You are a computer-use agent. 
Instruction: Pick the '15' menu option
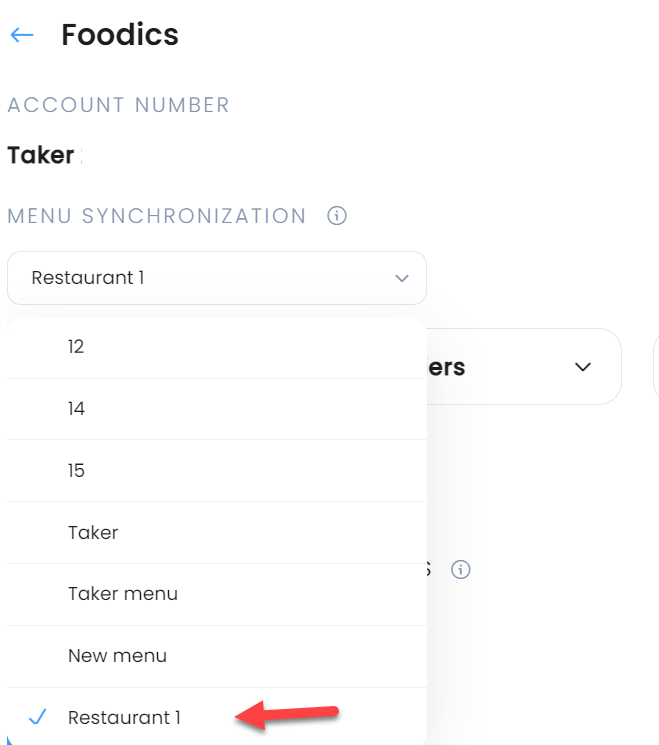[217, 471]
